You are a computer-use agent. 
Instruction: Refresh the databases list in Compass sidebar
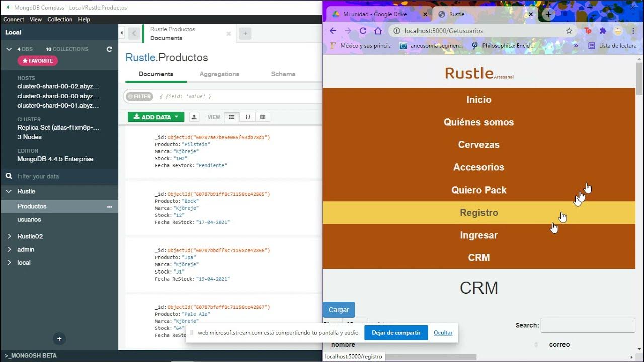pyautogui.click(x=109, y=49)
